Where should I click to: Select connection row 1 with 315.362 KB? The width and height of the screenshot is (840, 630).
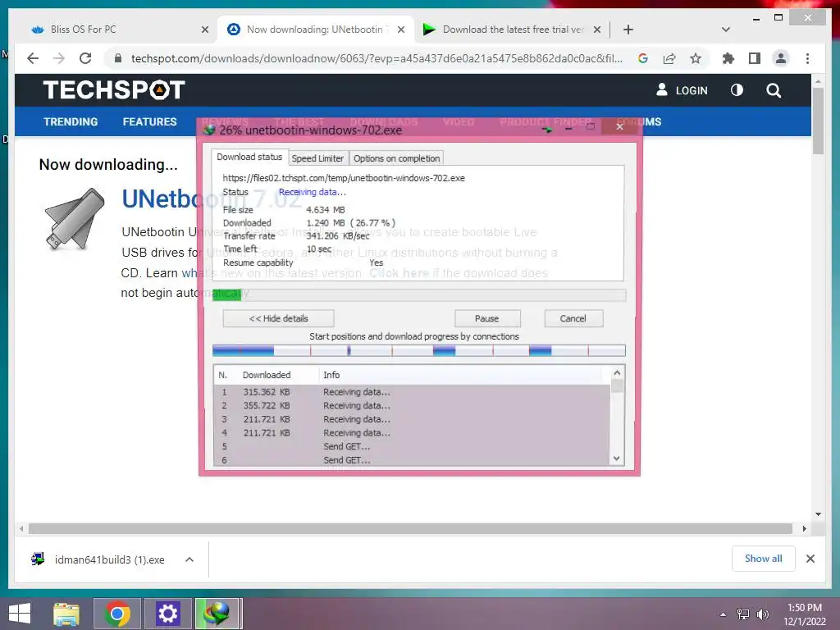coord(412,392)
